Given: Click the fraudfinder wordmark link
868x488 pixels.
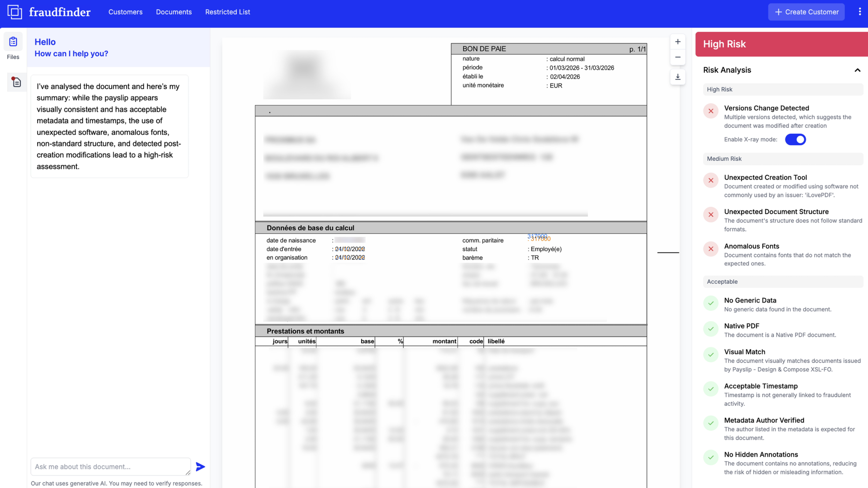Looking at the screenshot, I should click(60, 12).
